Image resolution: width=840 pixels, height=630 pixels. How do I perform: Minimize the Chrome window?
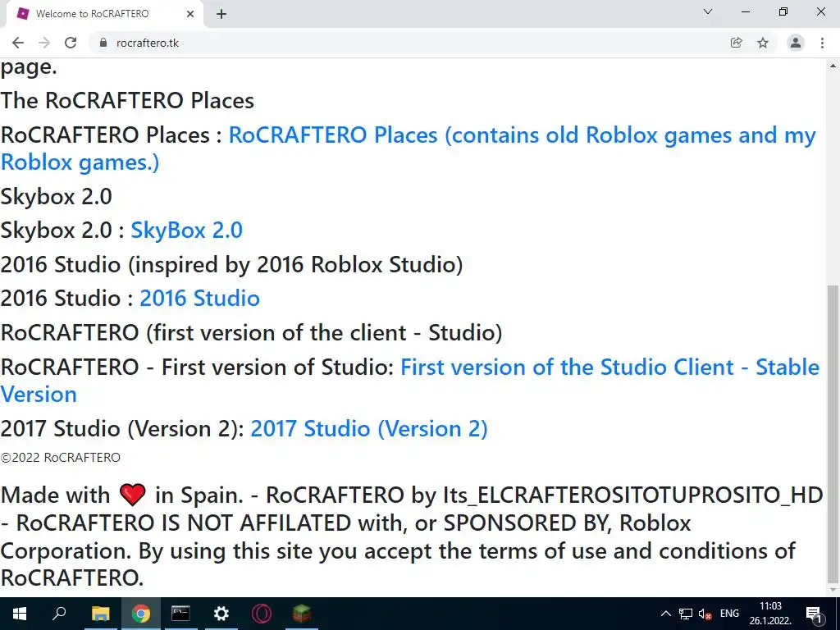[746, 11]
